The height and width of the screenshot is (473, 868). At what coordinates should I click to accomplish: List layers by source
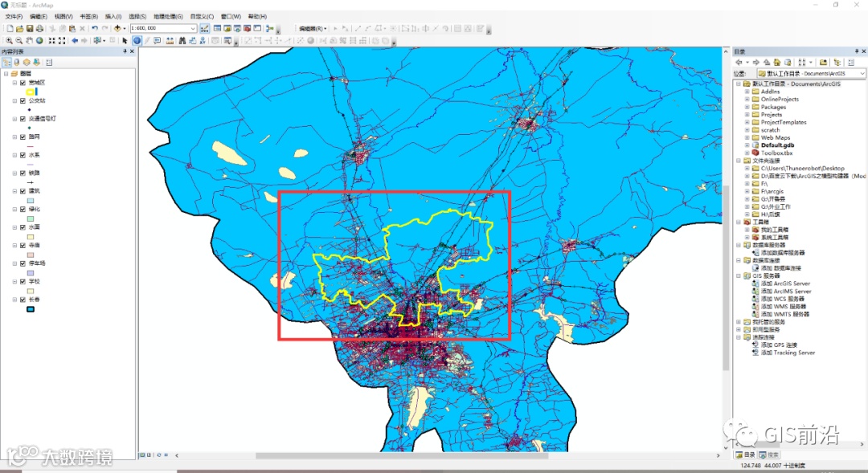(x=17, y=62)
